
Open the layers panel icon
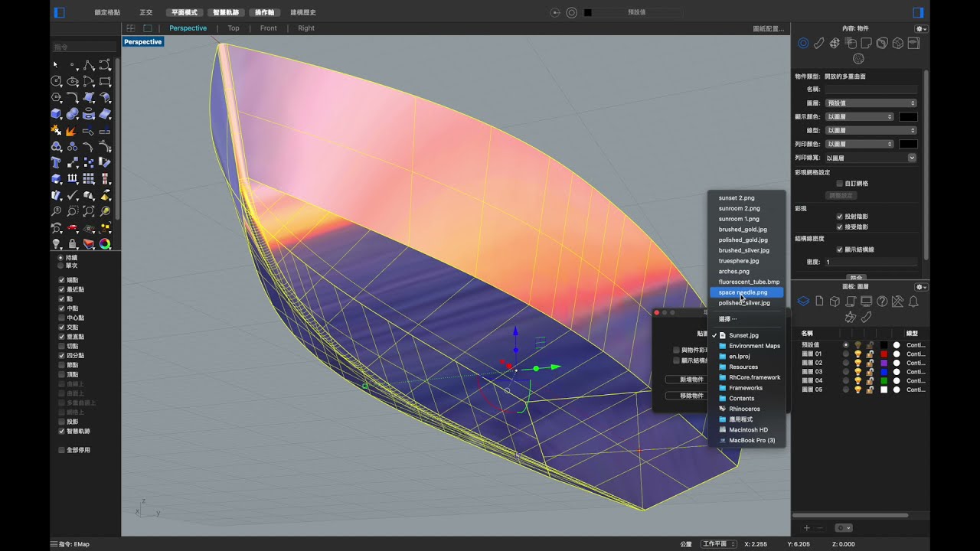click(x=803, y=302)
